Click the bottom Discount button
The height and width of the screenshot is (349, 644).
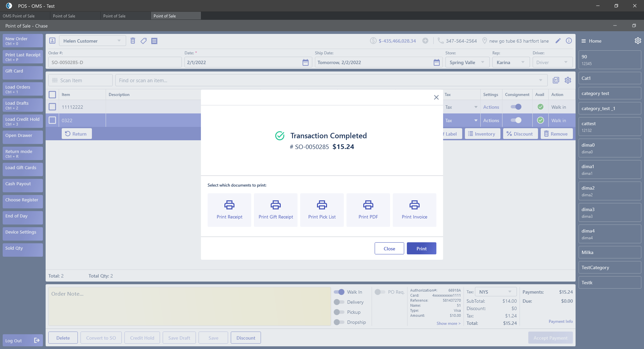pyautogui.click(x=246, y=338)
